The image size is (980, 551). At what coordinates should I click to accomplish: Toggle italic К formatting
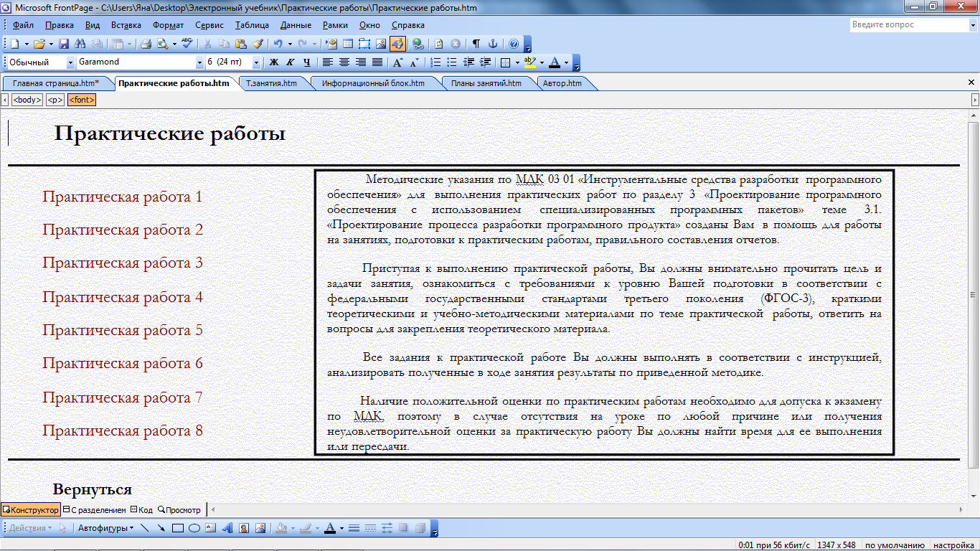291,62
